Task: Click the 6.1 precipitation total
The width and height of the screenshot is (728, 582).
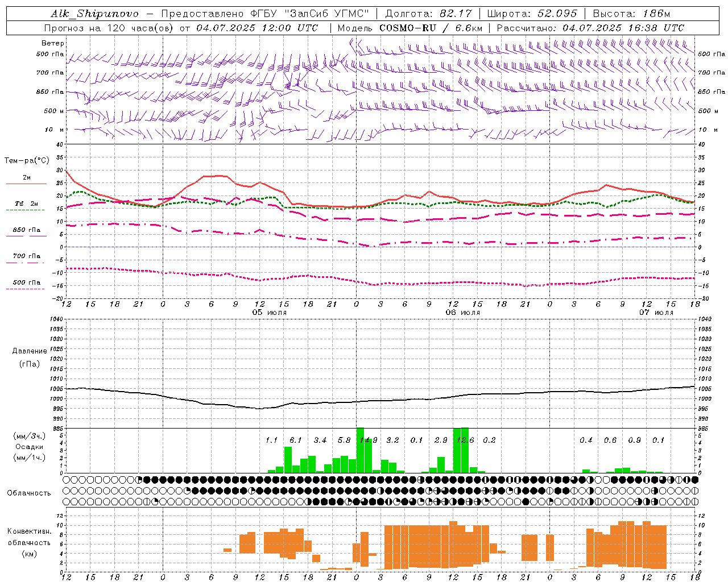Action: click(x=296, y=440)
